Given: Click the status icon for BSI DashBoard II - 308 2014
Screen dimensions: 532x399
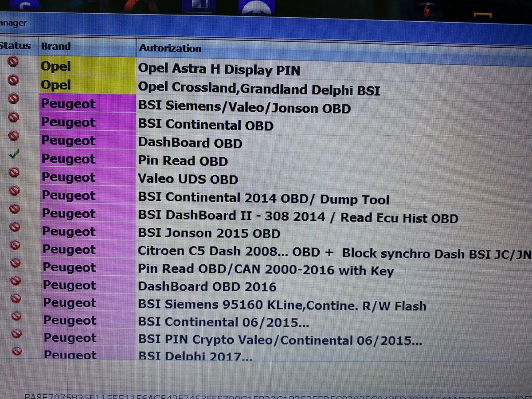Looking at the screenshot, I should tap(15, 208).
